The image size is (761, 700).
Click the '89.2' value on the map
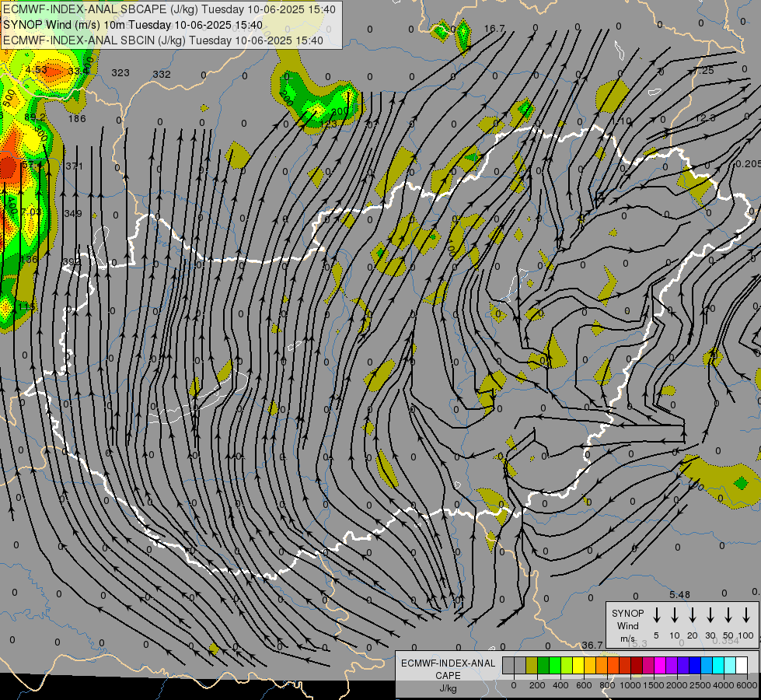click(35, 117)
